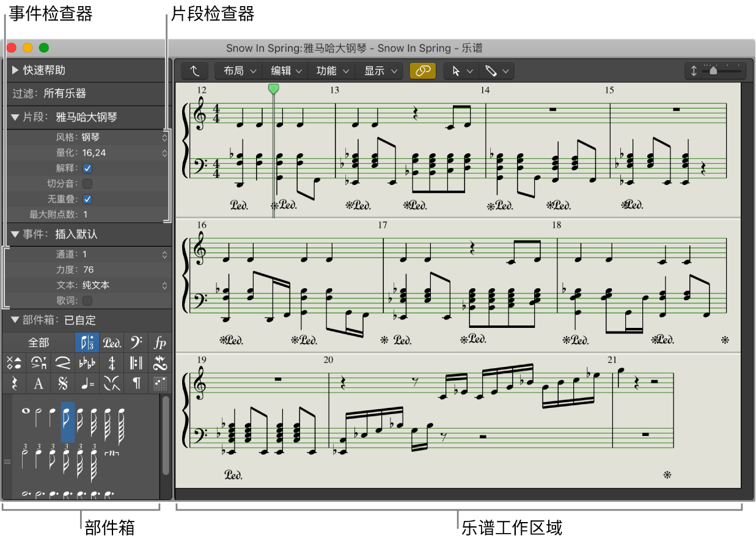Open the pointer tool menu

click(461, 71)
